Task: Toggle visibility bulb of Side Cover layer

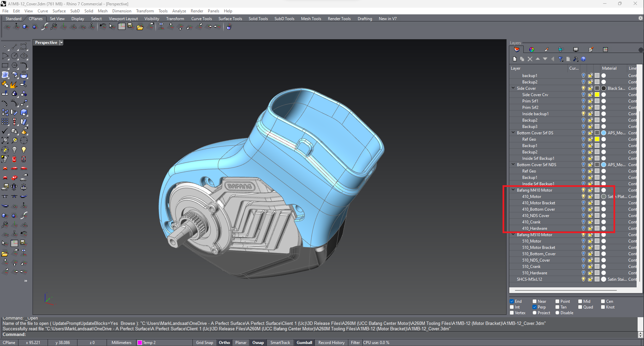Action: click(x=583, y=88)
